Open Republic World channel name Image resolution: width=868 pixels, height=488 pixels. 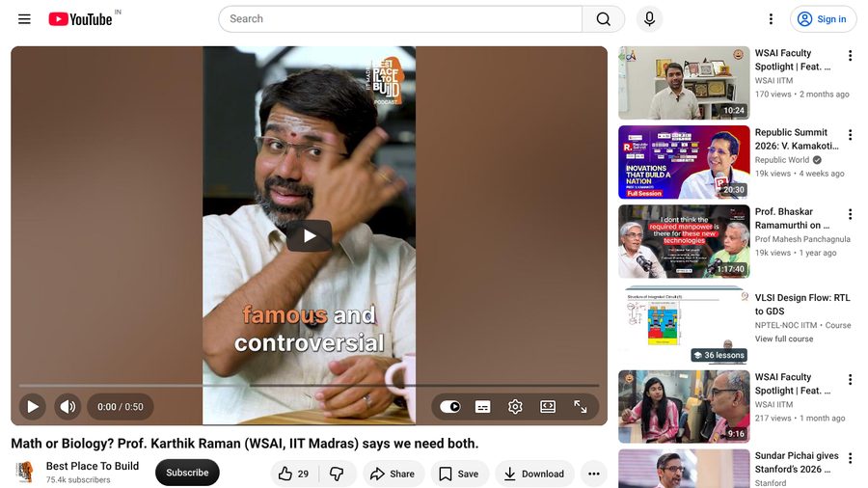coord(782,160)
